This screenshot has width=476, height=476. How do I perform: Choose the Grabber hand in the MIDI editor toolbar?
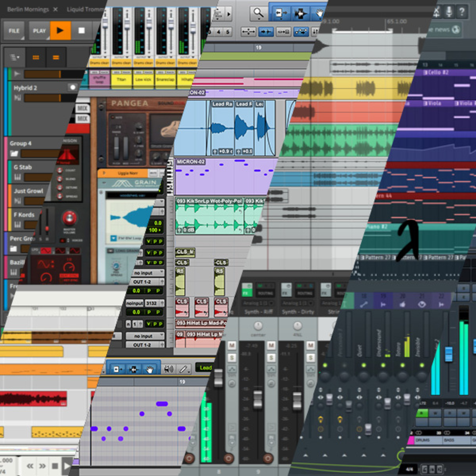point(150,369)
